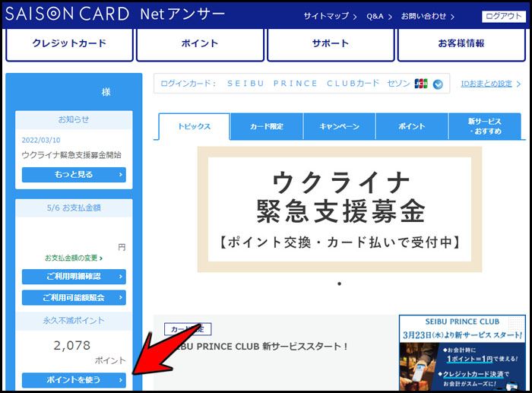This screenshot has height=393, width=532.
Task: Click ポイントを使う button
Action: point(74,380)
